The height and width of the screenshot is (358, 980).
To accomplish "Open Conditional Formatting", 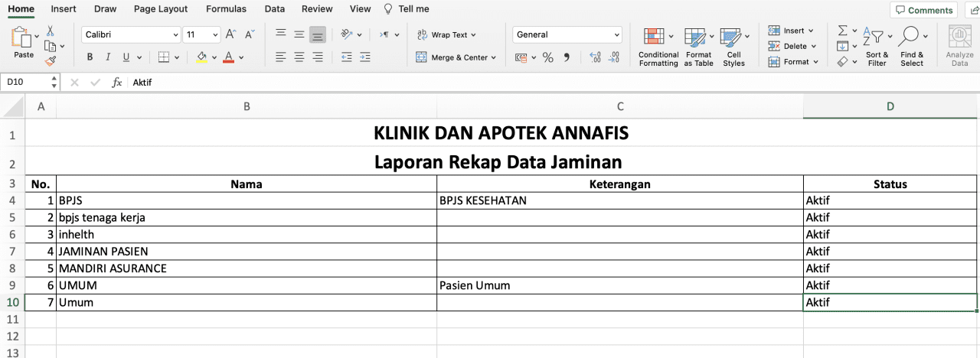I will (x=658, y=47).
